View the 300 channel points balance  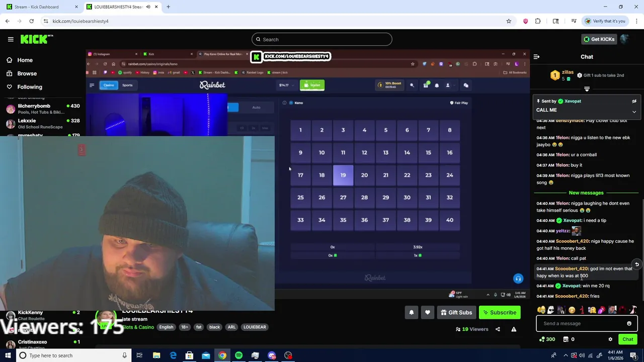tap(547, 339)
